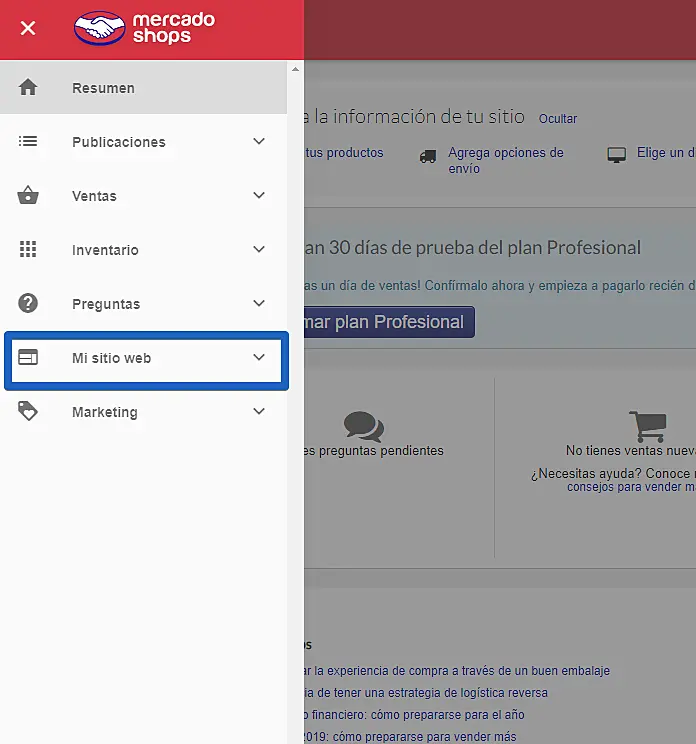Click the Ocultar link
Viewport: 696px width, 744px height.
tap(558, 119)
